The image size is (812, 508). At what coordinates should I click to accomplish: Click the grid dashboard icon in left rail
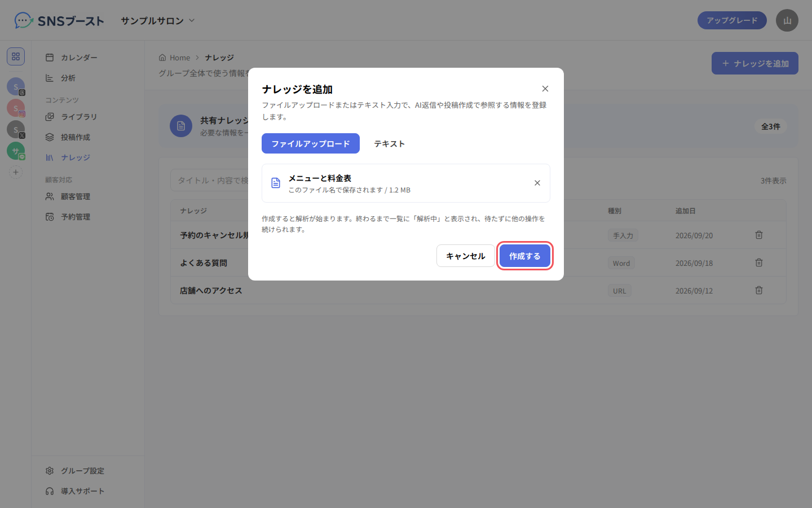pos(16,56)
